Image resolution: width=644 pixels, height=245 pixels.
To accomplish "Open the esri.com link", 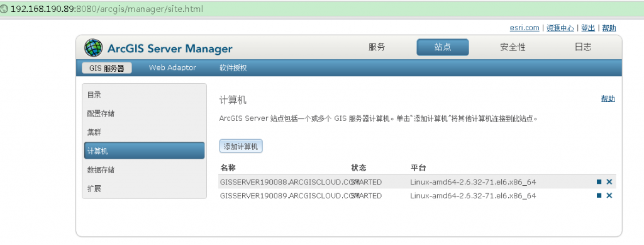I will point(525,28).
